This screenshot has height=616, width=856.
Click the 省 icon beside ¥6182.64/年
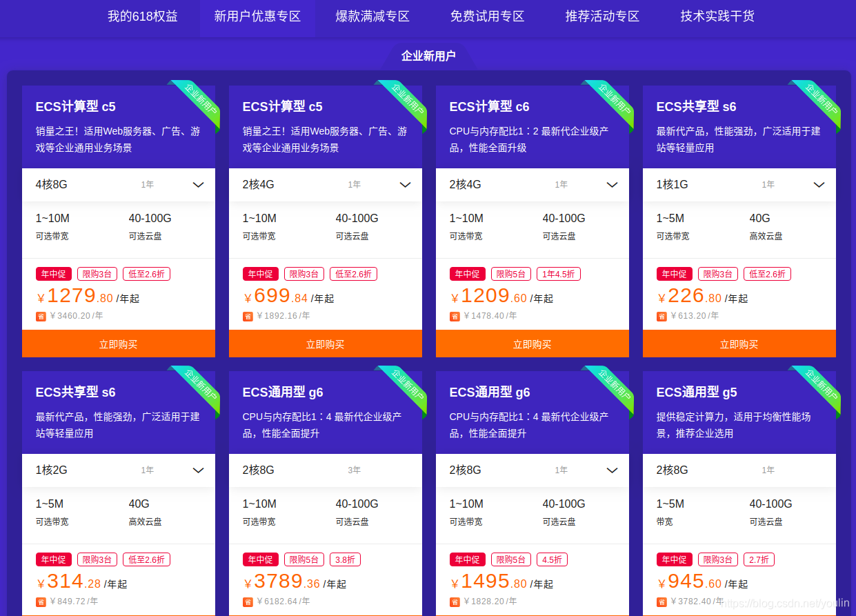click(248, 602)
